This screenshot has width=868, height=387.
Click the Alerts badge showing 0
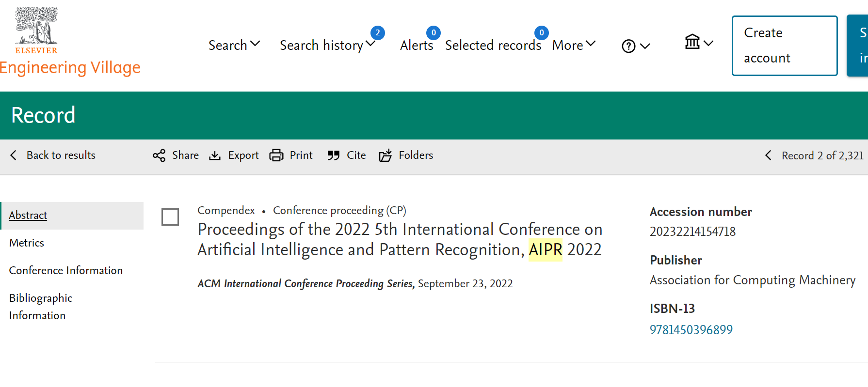434,33
